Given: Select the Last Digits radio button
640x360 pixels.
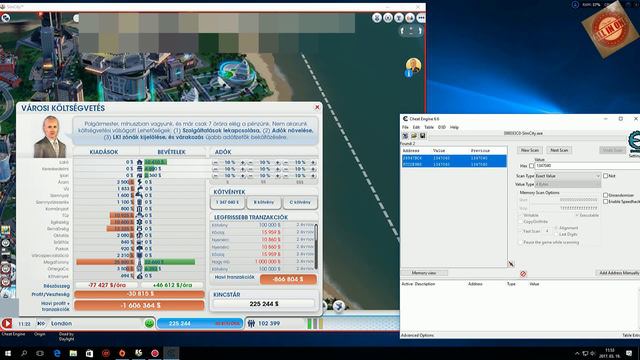Looking at the screenshot, I should (556, 235).
